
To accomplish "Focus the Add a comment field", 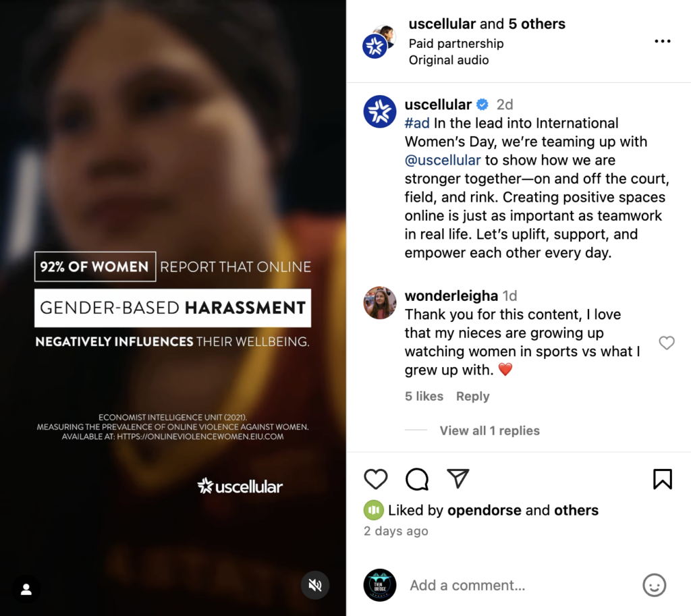I will click(x=520, y=585).
